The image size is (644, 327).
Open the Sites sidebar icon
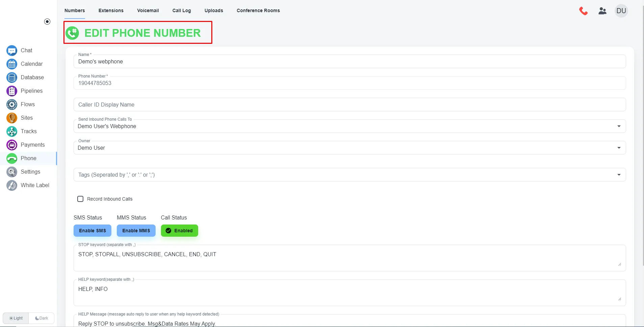click(12, 118)
